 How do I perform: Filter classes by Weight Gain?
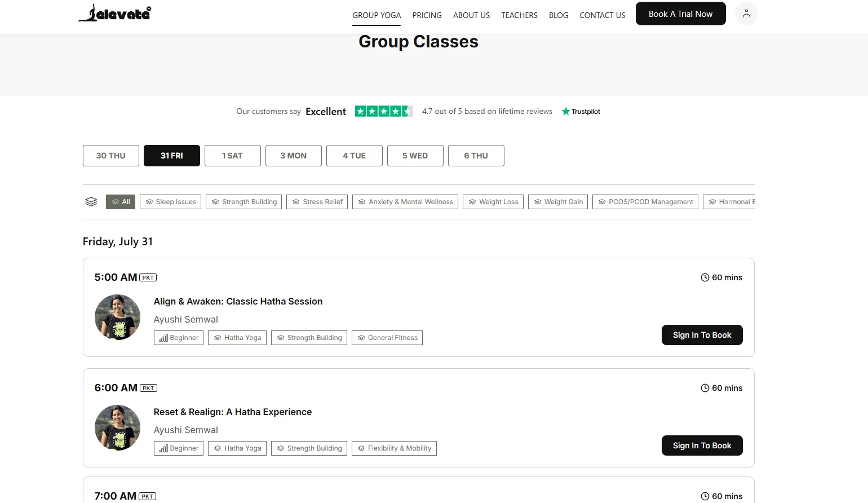[558, 202]
